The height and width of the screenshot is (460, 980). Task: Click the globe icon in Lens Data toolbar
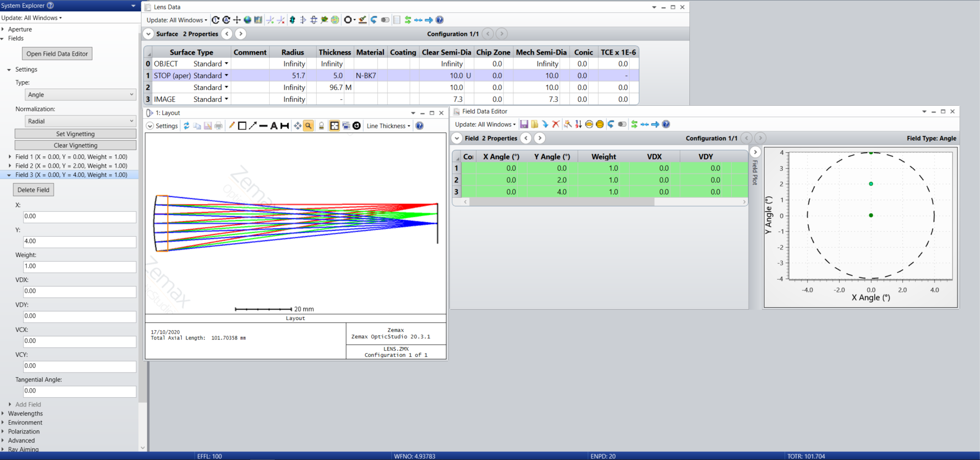click(x=248, y=20)
